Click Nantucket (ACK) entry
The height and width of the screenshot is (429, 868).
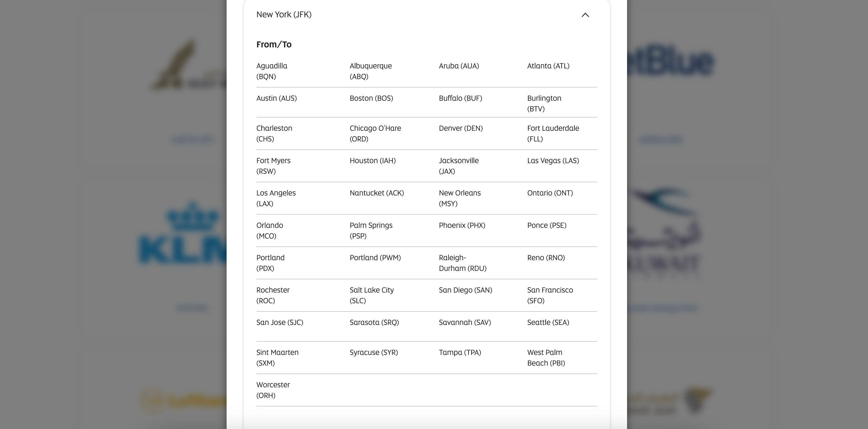coord(376,193)
